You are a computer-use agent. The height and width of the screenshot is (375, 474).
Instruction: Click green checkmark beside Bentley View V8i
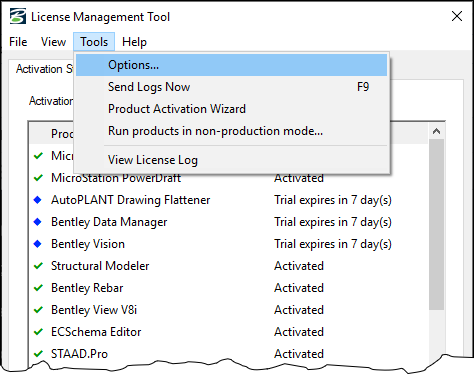coord(38,310)
